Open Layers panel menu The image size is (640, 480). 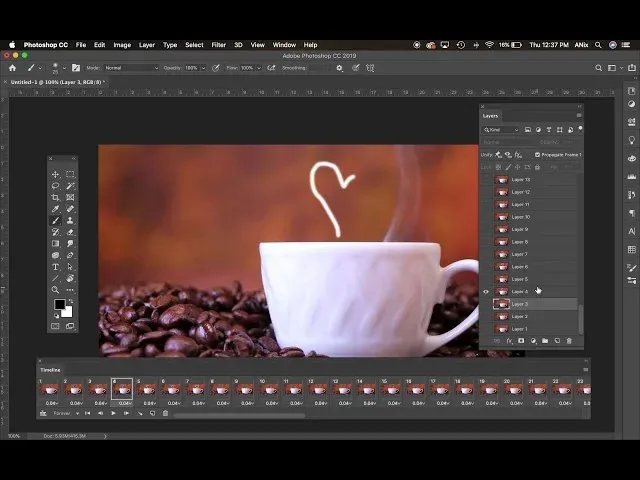pos(579,116)
